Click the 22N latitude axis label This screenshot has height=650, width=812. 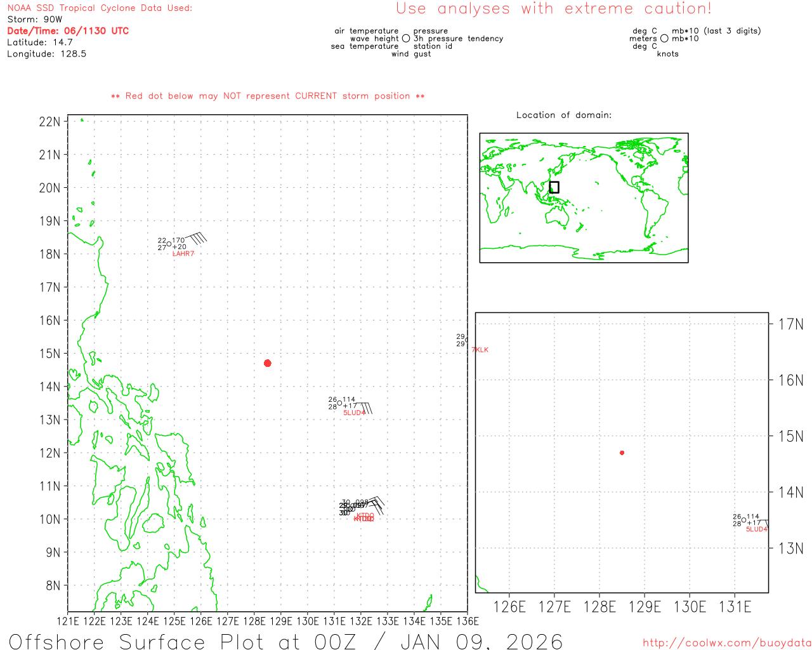coord(49,122)
